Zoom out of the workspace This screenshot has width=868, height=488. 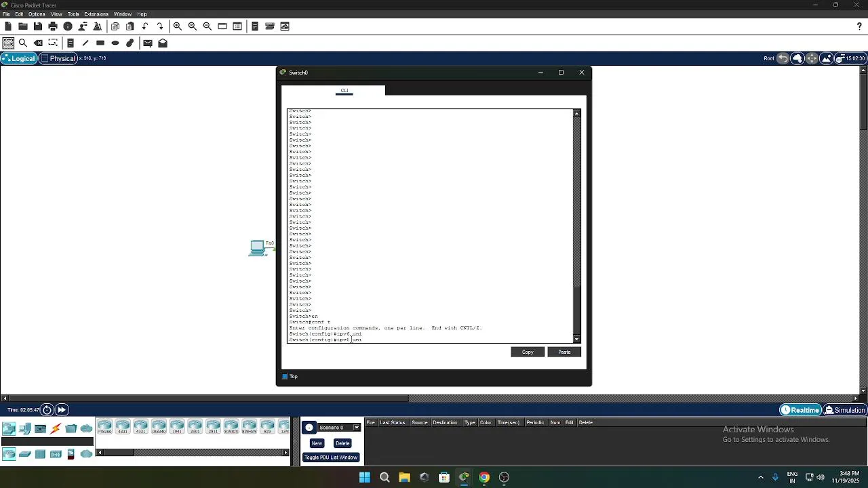(x=208, y=26)
